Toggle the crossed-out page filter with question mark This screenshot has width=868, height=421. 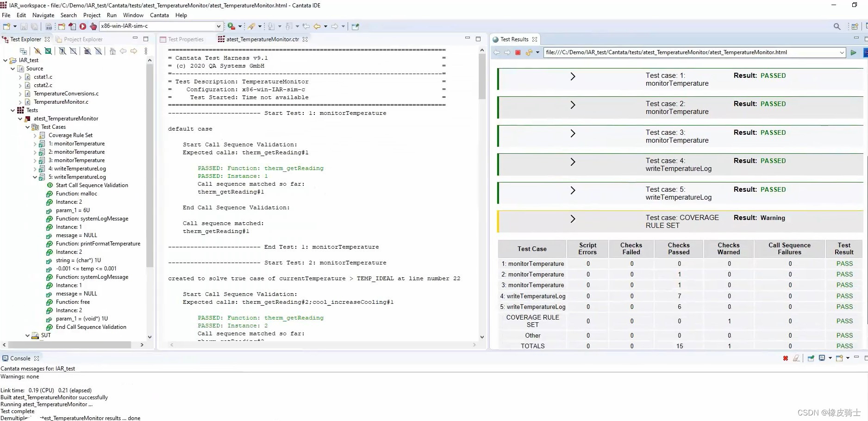tap(62, 51)
